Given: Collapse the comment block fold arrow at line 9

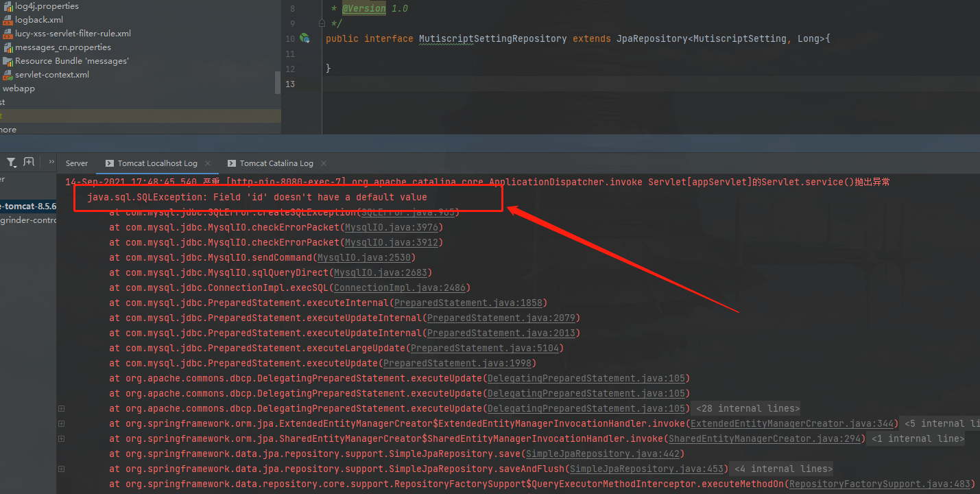Looking at the screenshot, I should 322,23.
